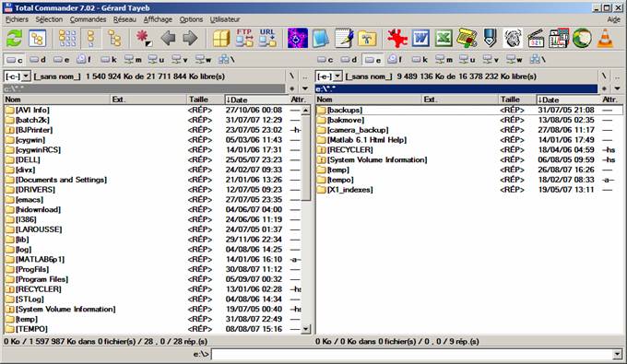Show the tree structure view icon
Screen dimensions: 627x364
(114, 39)
